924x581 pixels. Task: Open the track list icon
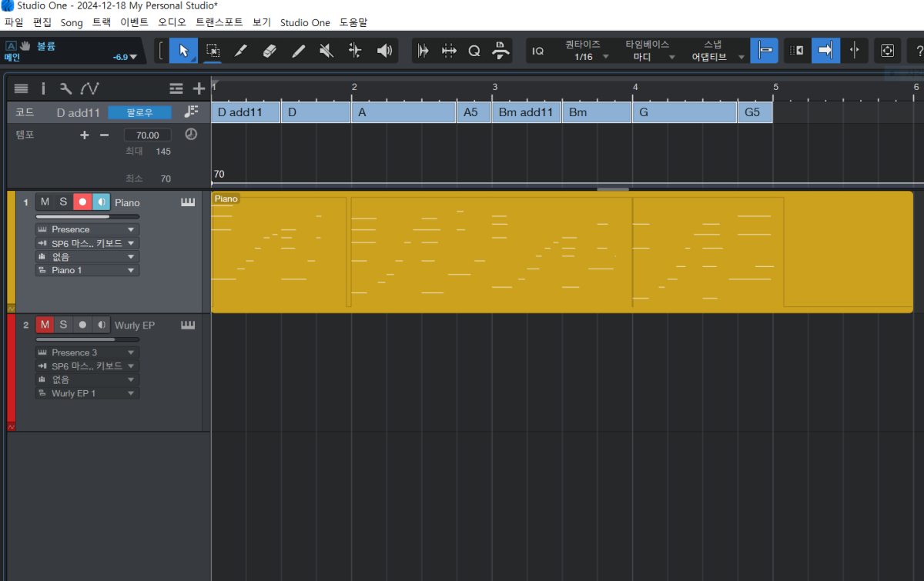(x=21, y=88)
